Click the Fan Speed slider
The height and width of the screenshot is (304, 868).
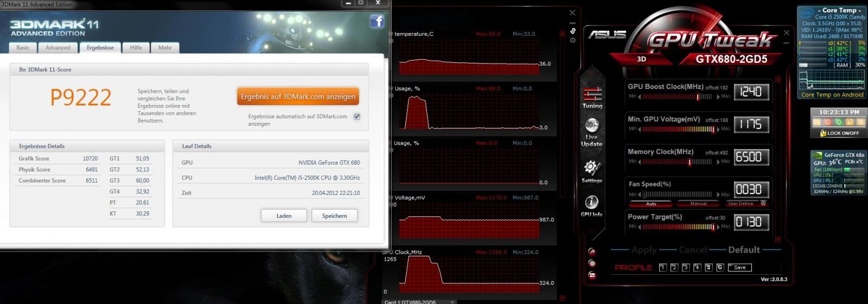click(678, 195)
